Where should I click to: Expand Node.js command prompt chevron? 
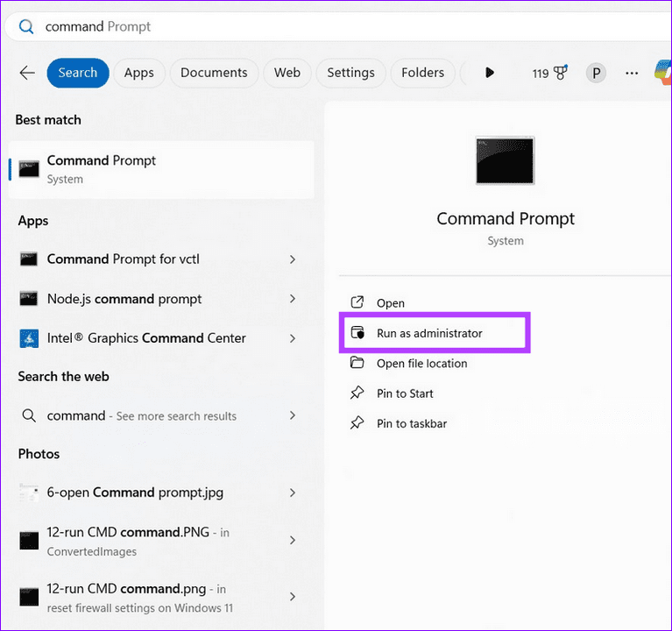click(293, 298)
